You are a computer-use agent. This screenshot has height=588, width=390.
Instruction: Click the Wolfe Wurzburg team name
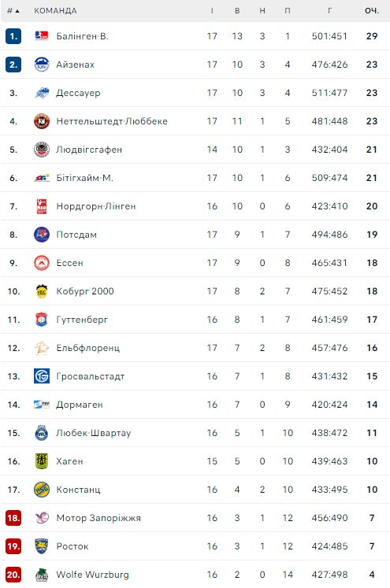[x=92, y=575]
